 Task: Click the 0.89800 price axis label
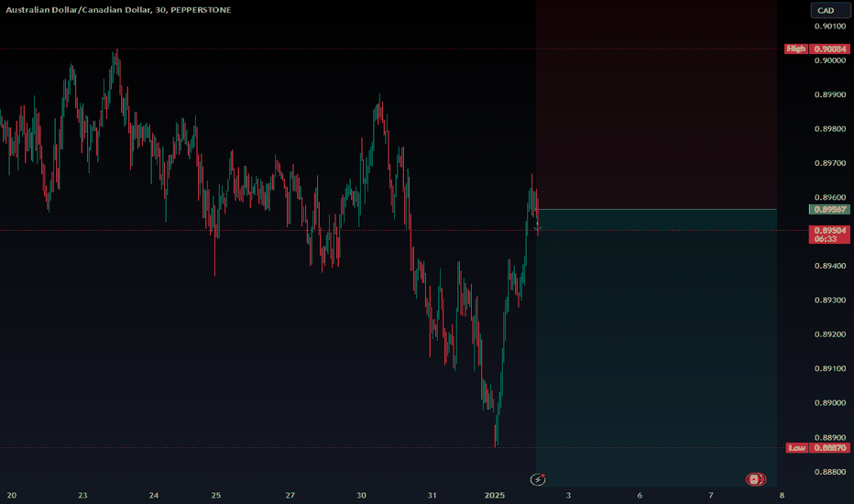(x=830, y=129)
